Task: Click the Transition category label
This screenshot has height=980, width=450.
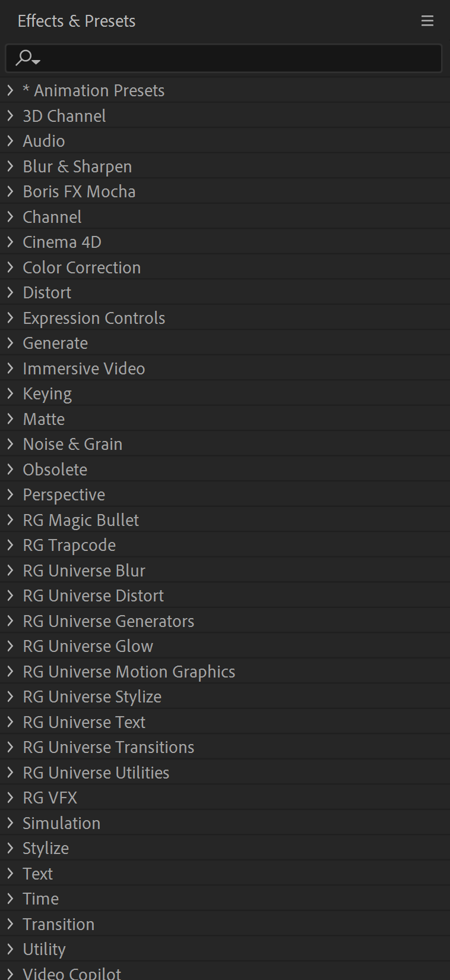Action: click(59, 924)
